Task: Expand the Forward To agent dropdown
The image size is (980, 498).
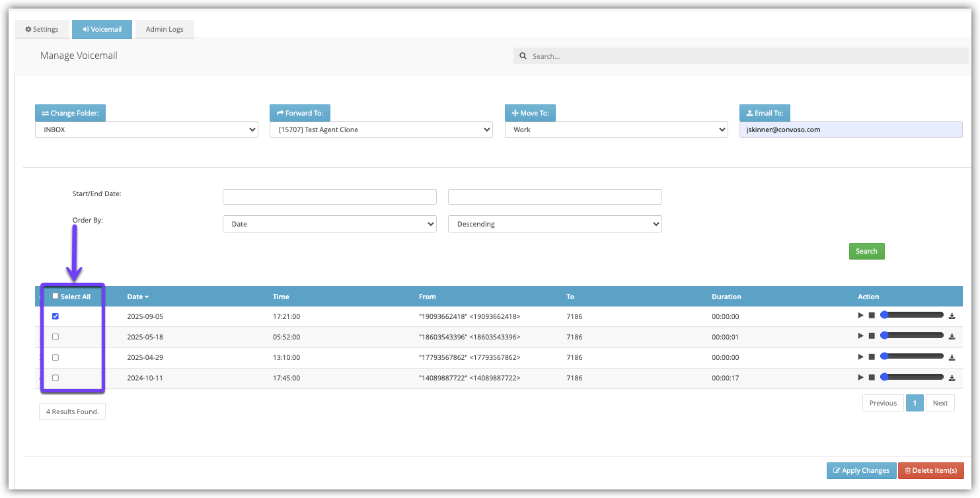Action: 381,130
